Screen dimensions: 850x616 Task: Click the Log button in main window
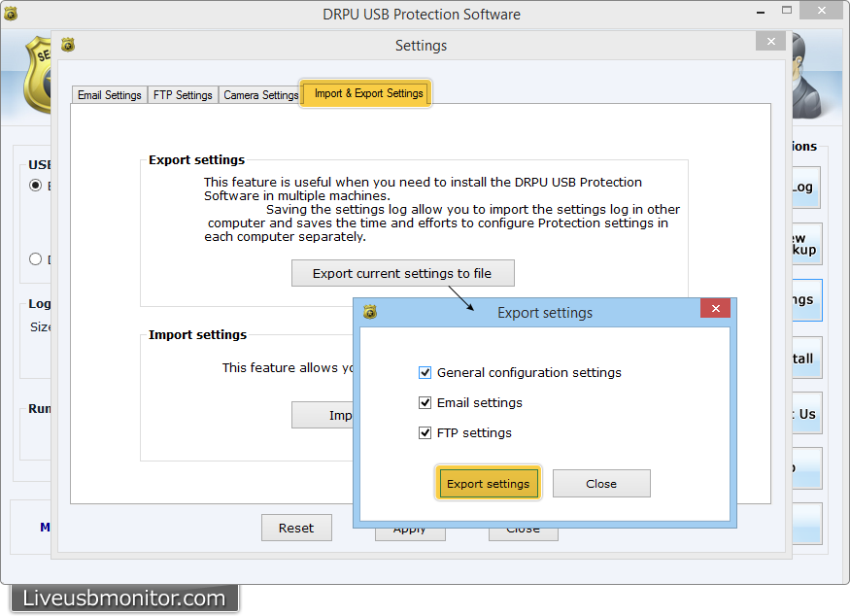(x=806, y=188)
